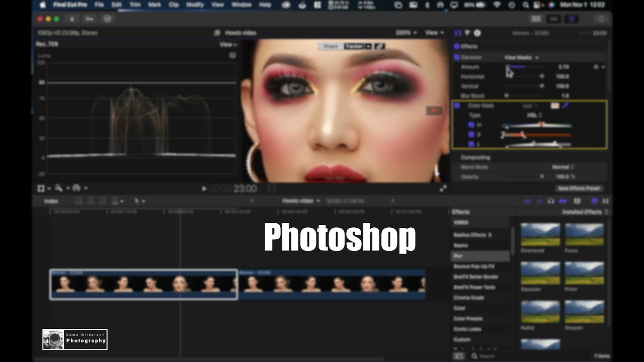
Task: Open the Installed Effects dropdown
Action: (x=585, y=212)
